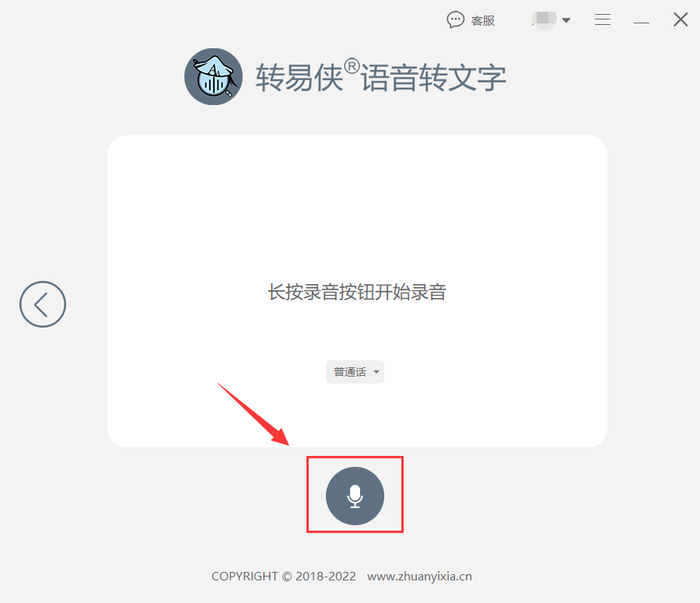
Task: Open the hamburger main menu
Action: [x=603, y=19]
